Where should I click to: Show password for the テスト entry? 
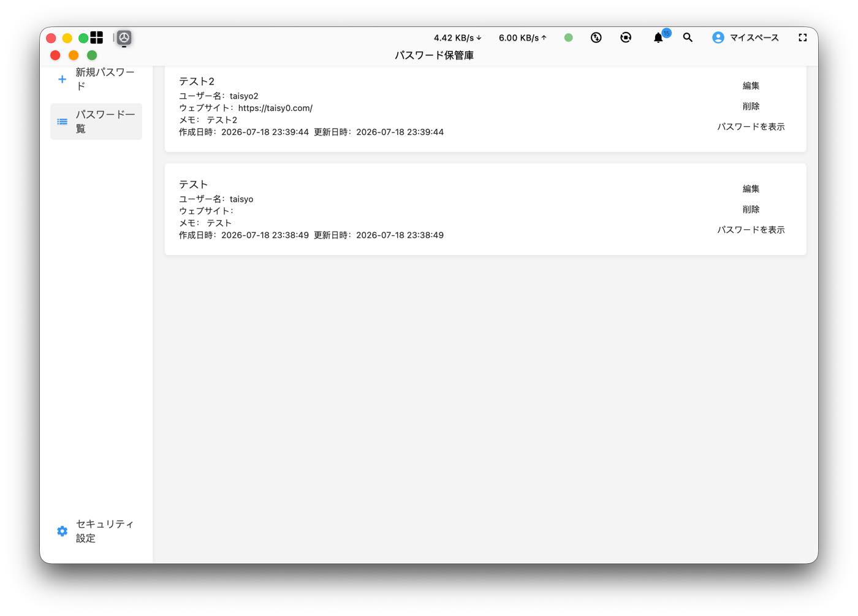click(751, 230)
